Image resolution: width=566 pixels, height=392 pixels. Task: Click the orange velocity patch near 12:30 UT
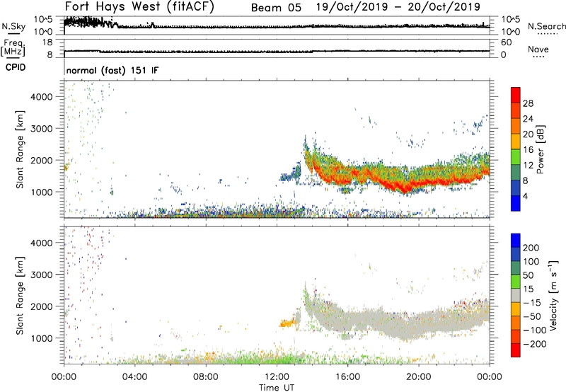point(288,323)
